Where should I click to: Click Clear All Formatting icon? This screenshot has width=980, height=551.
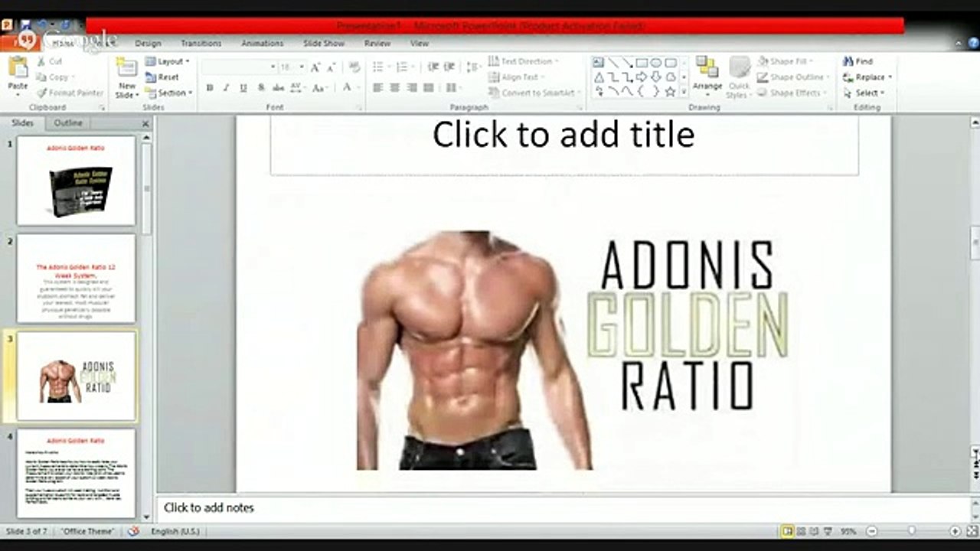[x=354, y=67]
